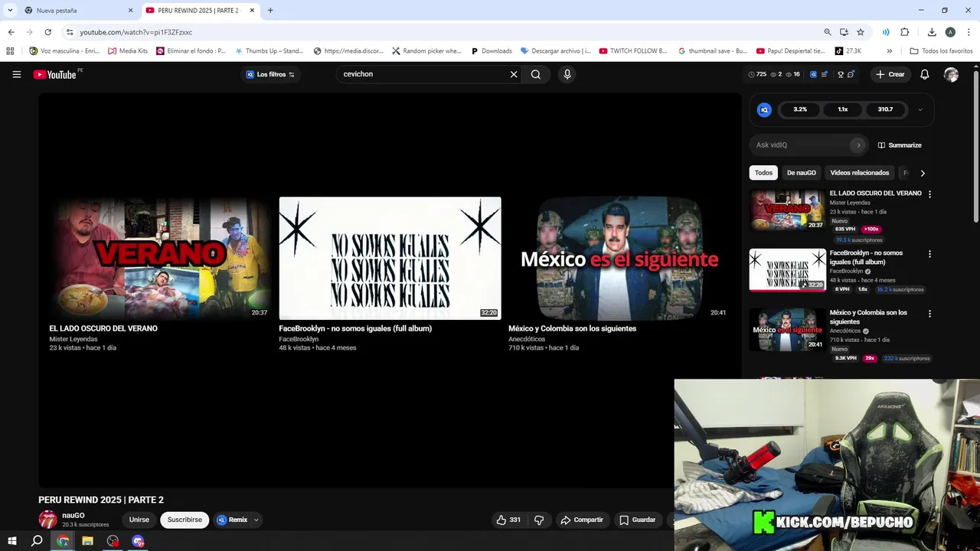Open the account avatar menu
Viewport: 980px width, 551px height.
click(951, 74)
